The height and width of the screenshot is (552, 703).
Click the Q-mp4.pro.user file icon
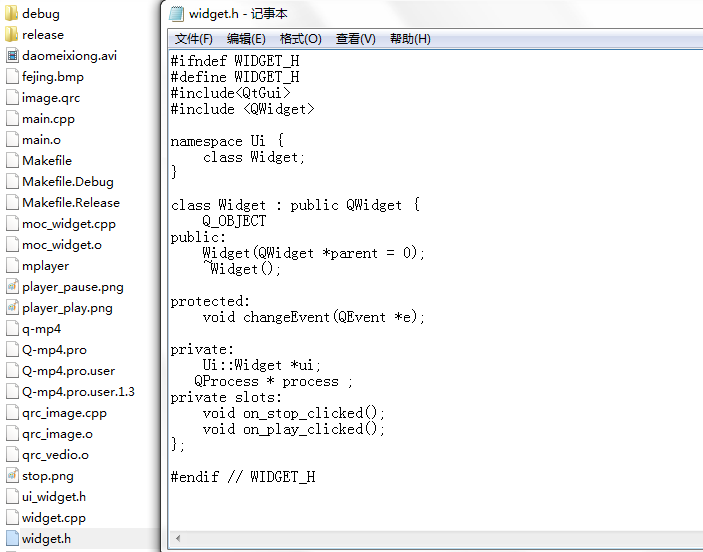13,371
